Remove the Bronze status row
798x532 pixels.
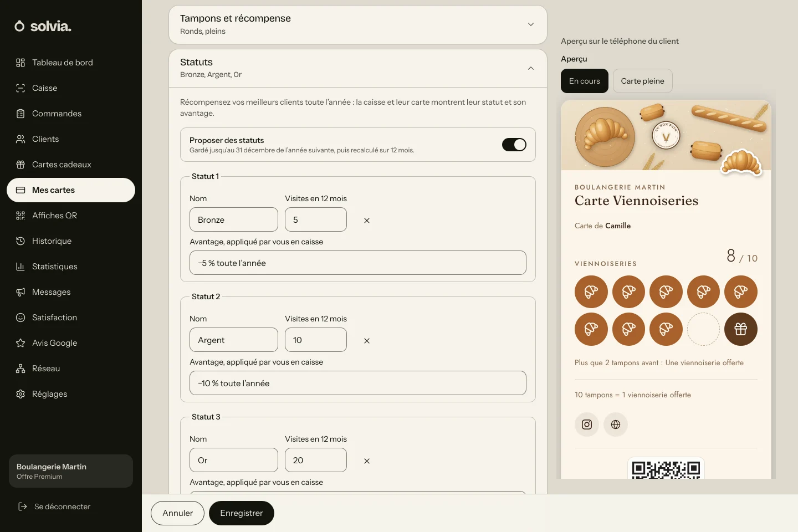[367, 221]
